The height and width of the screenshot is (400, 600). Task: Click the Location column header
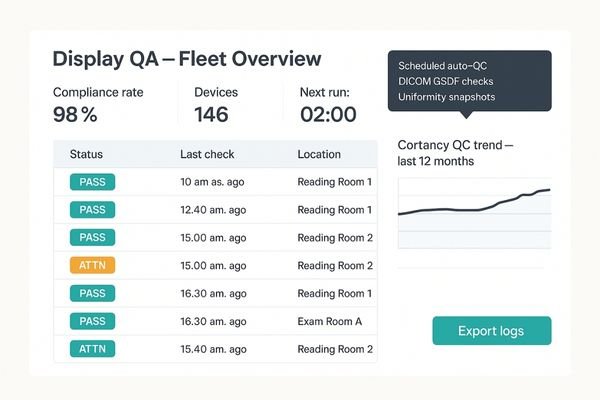click(x=319, y=155)
